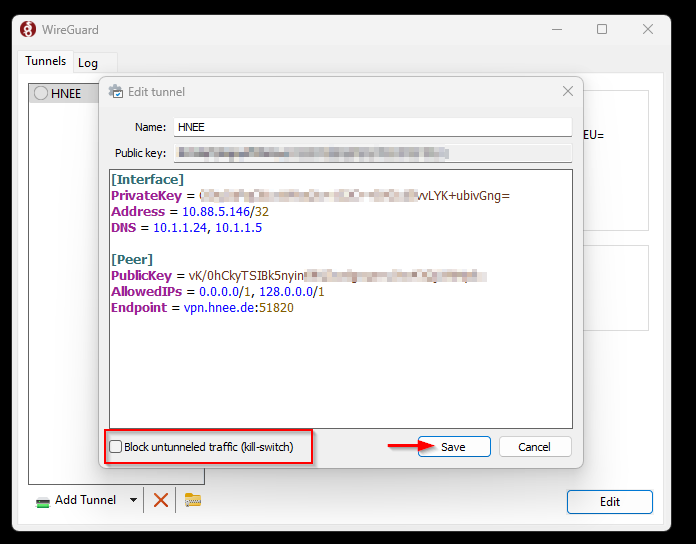Click the Edit tunnel dialog title icon
This screenshot has width=696, height=544.
click(116, 91)
